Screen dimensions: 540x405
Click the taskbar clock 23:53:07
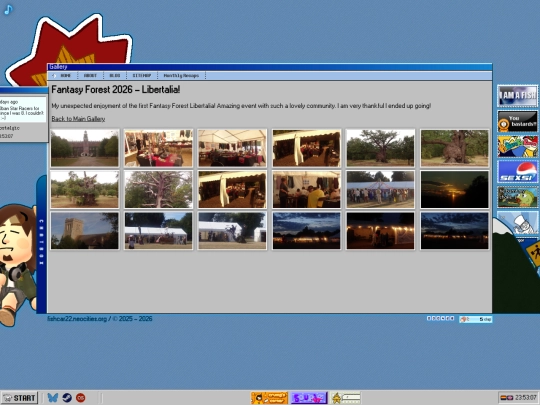(x=526, y=398)
